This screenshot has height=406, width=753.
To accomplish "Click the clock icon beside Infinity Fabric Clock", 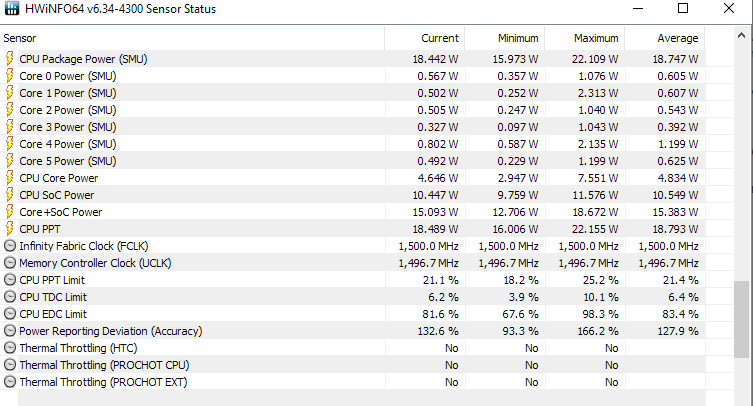I will (x=10, y=246).
